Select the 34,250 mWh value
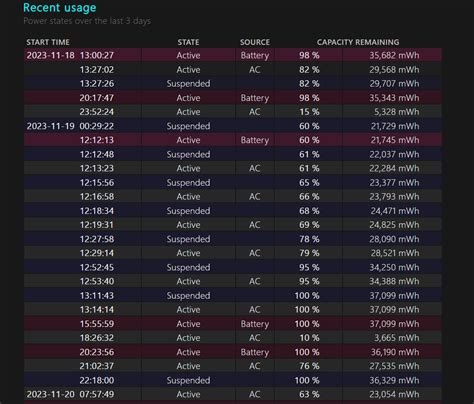This screenshot has height=404, width=474. coord(394,267)
